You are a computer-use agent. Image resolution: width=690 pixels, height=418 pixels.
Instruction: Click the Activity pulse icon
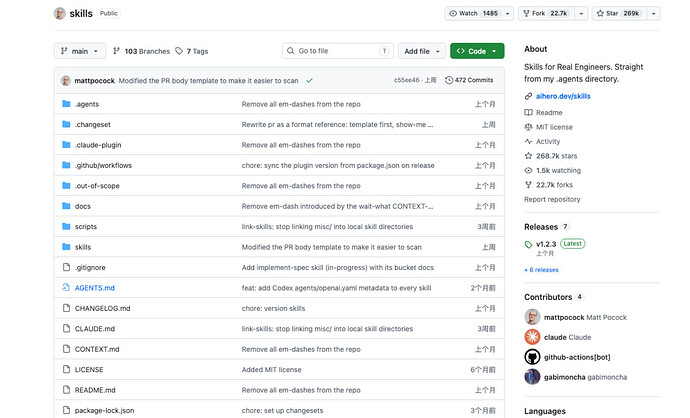point(528,141)
